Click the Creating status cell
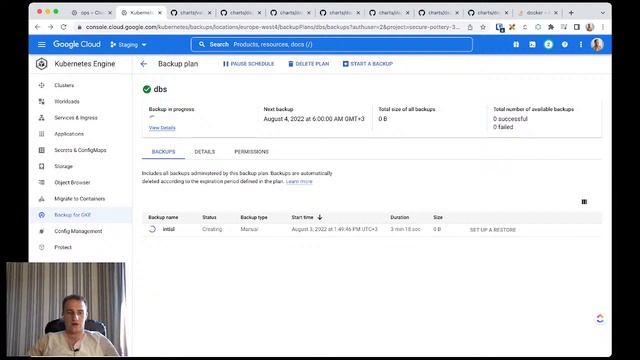The width and height of the screenshot is (640, 360). (212, 229)
